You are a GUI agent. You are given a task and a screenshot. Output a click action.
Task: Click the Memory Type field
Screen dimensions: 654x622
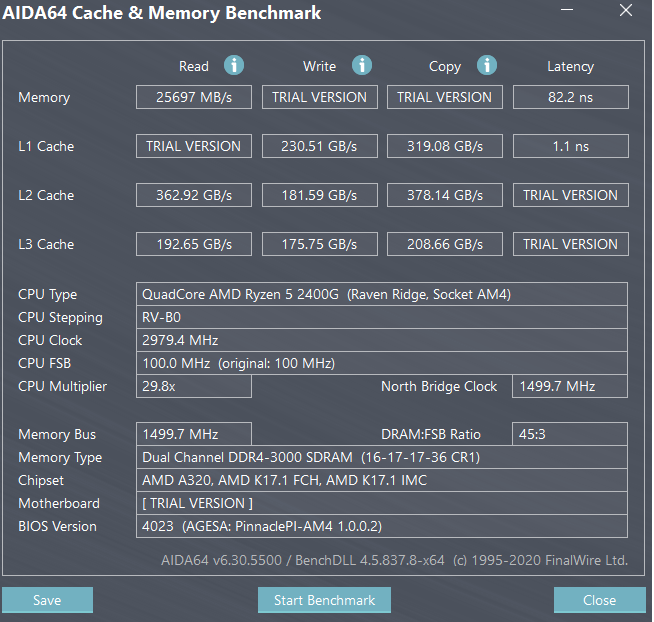click(x=382, y=457)
